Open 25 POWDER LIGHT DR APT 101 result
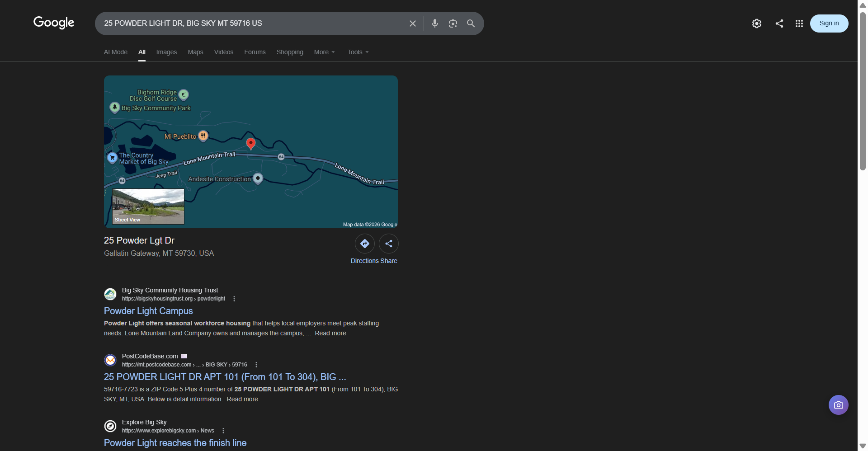 (x=225, y=377)
